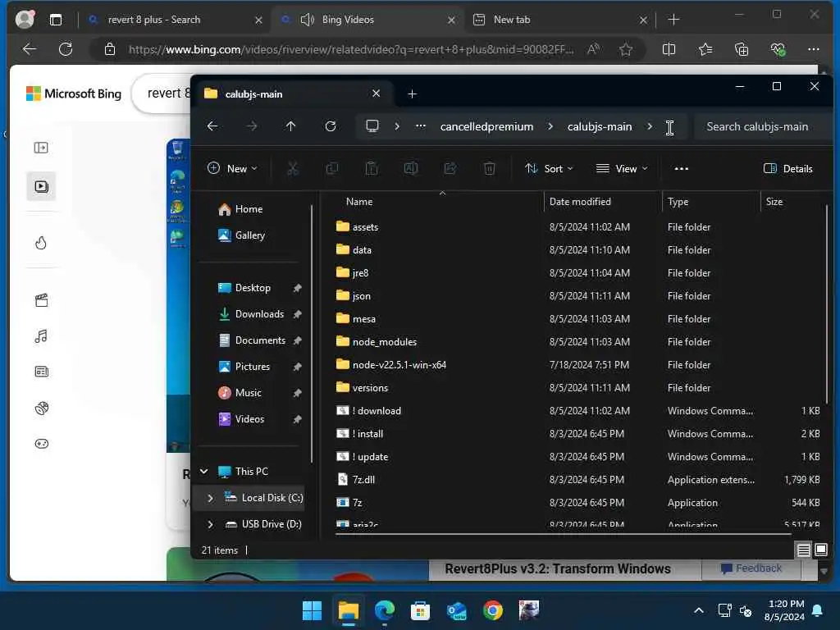Viewport: 840px width, 630px height.
Task: Refresh the calubjs-main folder view
Action: [331, 126]
